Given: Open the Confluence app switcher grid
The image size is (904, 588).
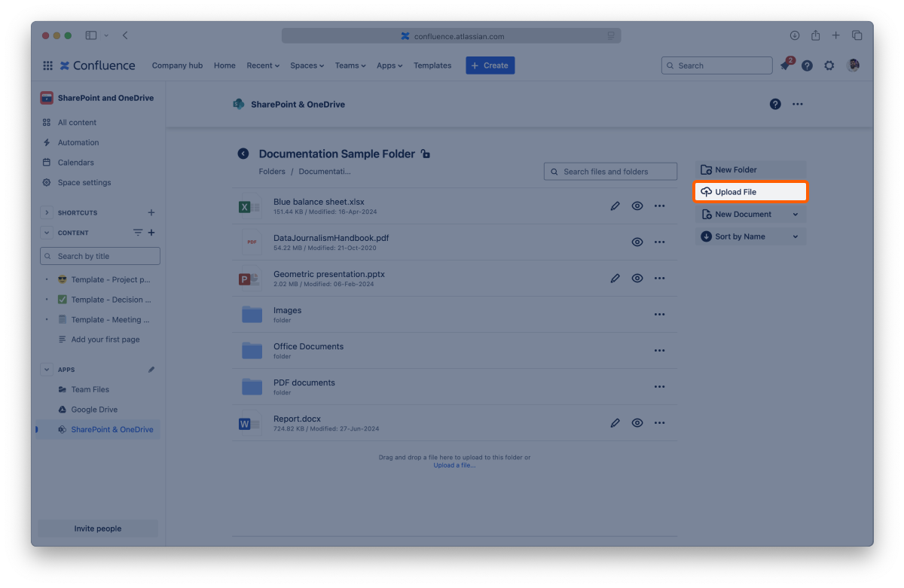Looking at the screenshot, I should click(x=48, y=66).
